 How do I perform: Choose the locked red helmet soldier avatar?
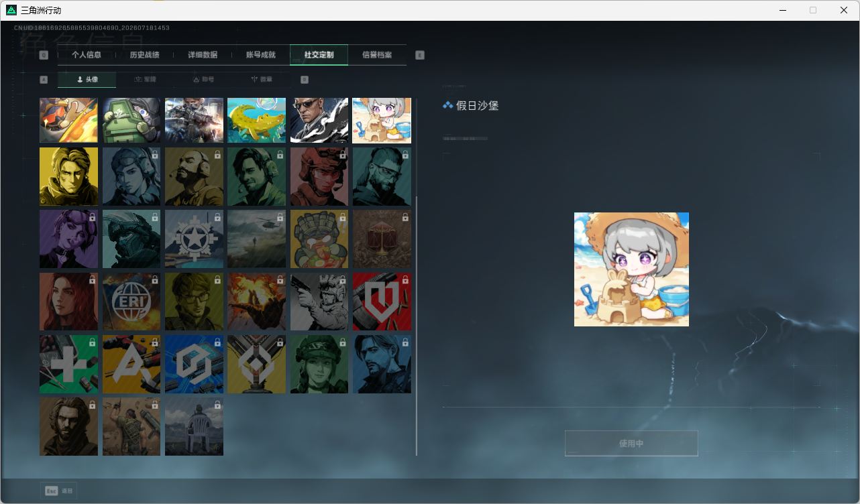319,176
